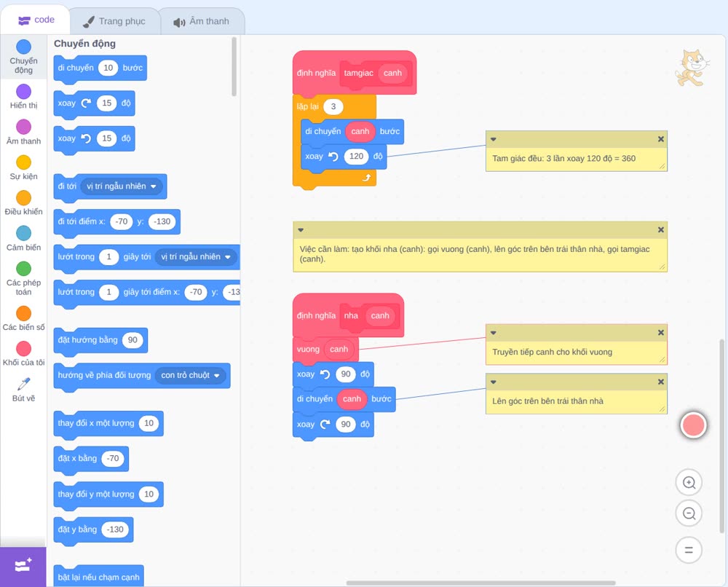The image size is (728, 587).
Task: Select the Chuyển động category circle
Action: click(x=24, y=47)
